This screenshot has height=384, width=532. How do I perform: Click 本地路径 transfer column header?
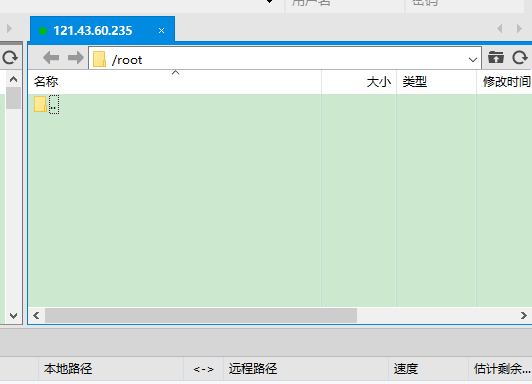pos(111,368)
